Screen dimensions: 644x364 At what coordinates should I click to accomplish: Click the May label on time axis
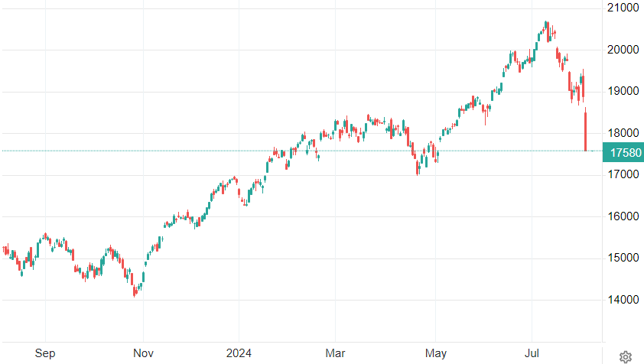tap(435, 353)
